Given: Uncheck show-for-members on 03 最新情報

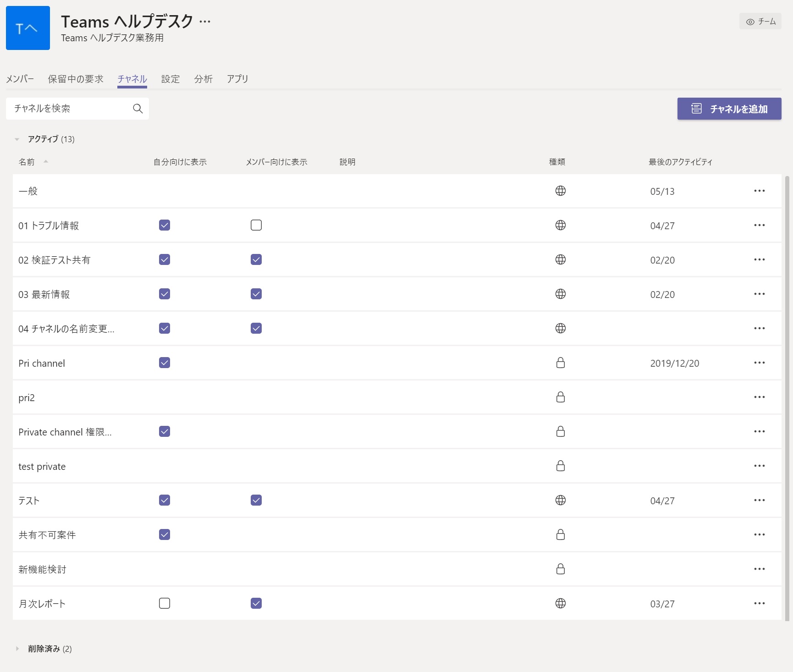Looking at the screenshot, I should pos(256,294).
